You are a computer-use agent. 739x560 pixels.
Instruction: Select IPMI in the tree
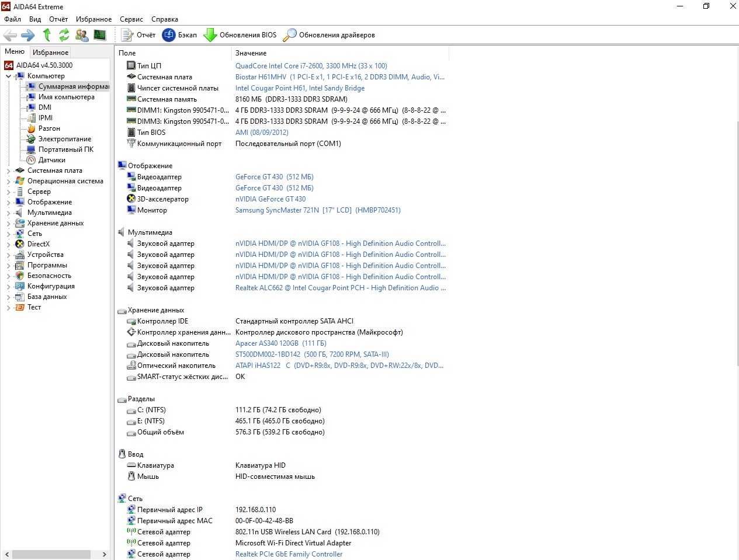46,118
